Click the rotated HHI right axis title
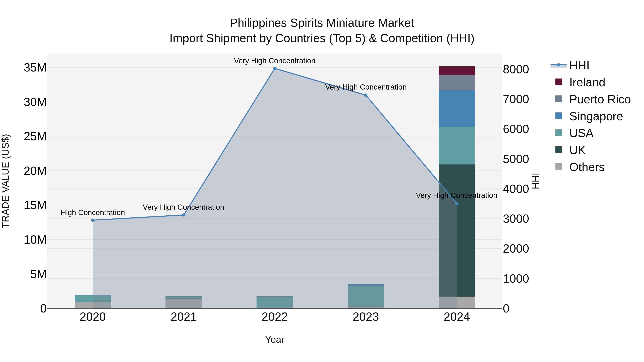The image size is (644, 362). 535,181
